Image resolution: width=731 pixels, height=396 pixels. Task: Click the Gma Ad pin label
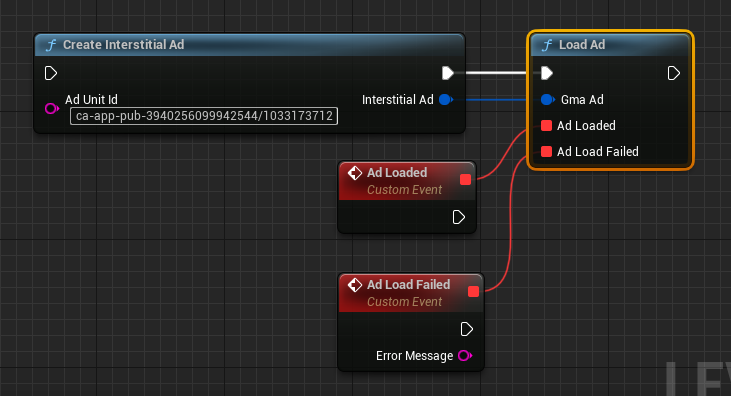pyautogui.click(x=582, y=100)
